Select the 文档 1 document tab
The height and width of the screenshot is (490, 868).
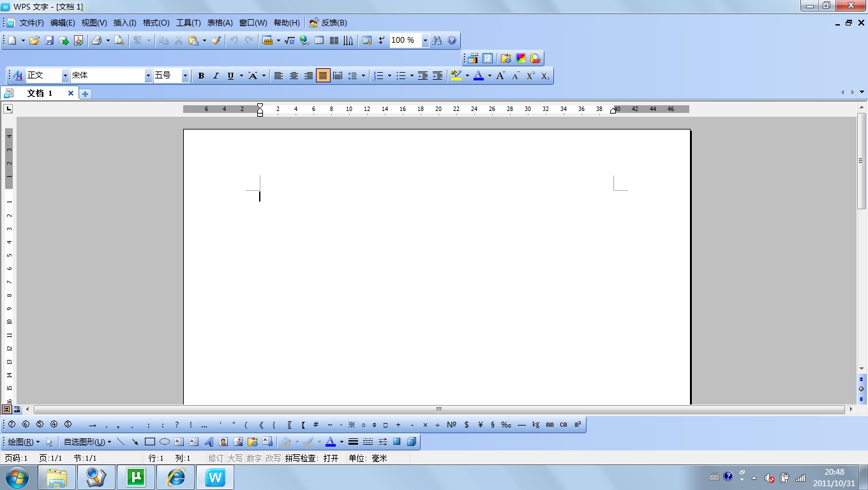40,93
